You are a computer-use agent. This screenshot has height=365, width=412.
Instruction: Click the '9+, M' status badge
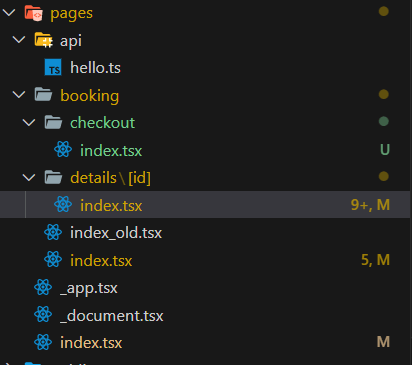tap(370, 205)
